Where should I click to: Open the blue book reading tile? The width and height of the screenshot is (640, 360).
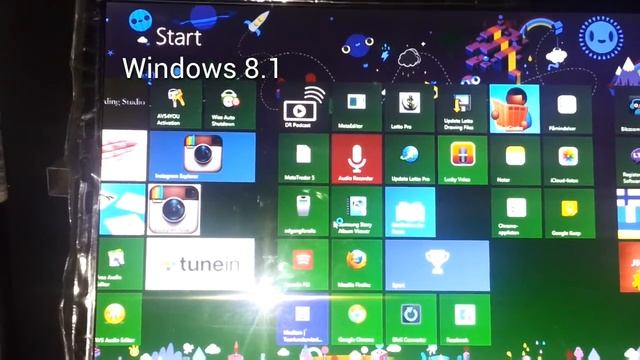pyautogui.click(x=410, y=212)
